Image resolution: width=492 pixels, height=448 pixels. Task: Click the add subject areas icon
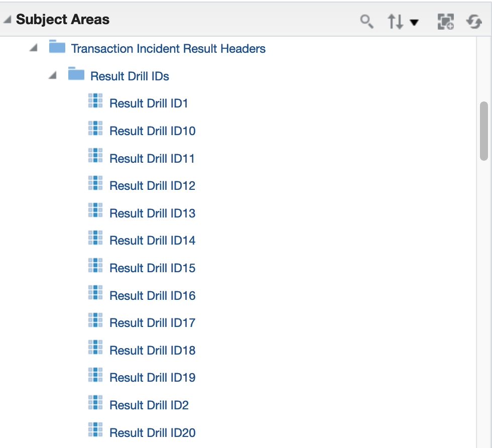click(x=445, y=21)
